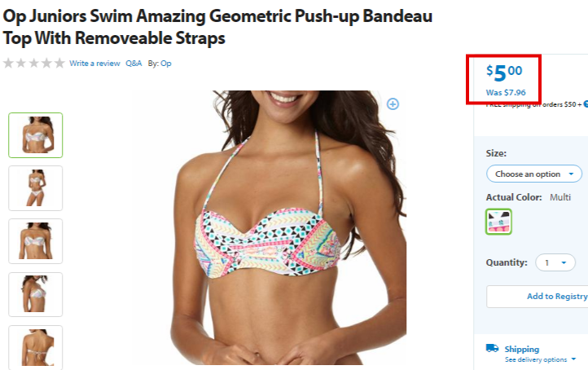Click the third rating star
588x370 pixels.
(x=33, y=63)
